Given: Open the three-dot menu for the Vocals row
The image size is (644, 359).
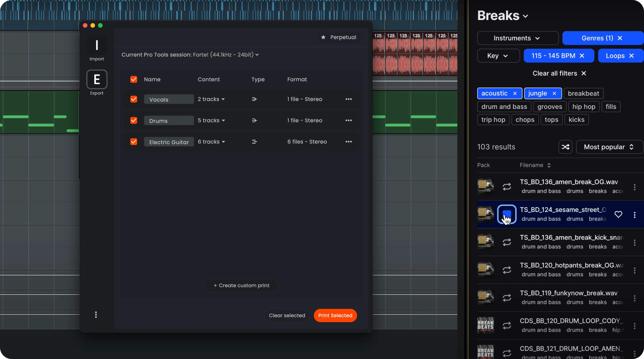Looking at the screenshot, I should [348, 99].
